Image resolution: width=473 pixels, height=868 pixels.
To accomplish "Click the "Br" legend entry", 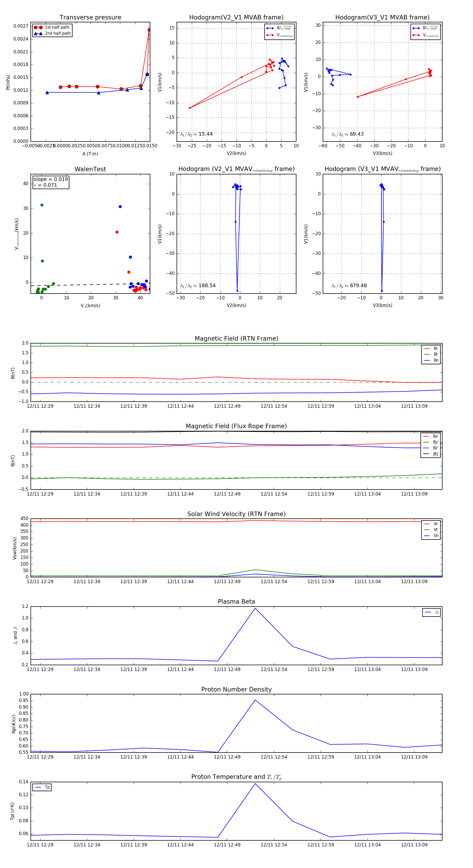I will pos(431,349).
